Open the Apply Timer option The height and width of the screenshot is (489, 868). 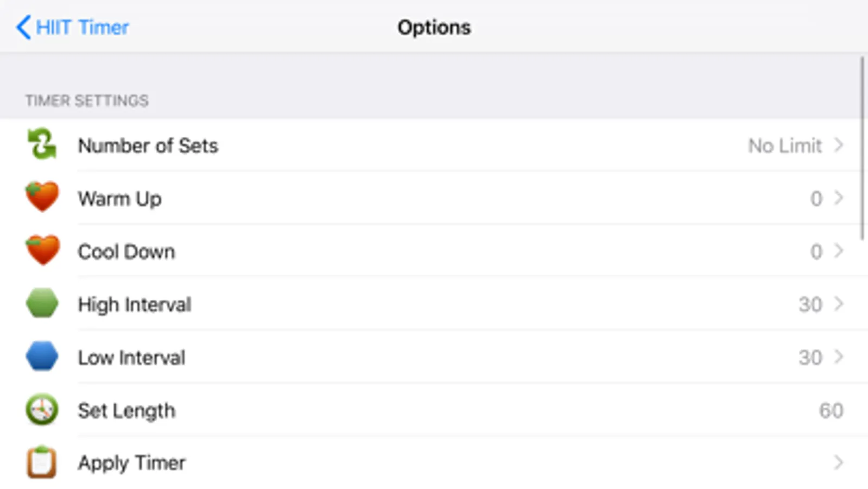pyautogui.click(x=132, y=463)
